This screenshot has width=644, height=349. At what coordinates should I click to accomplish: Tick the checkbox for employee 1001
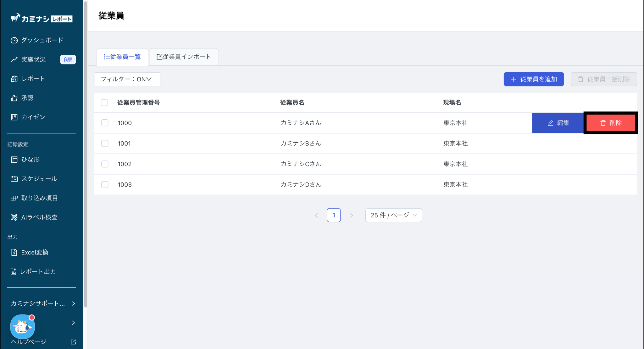click(105, 144)
